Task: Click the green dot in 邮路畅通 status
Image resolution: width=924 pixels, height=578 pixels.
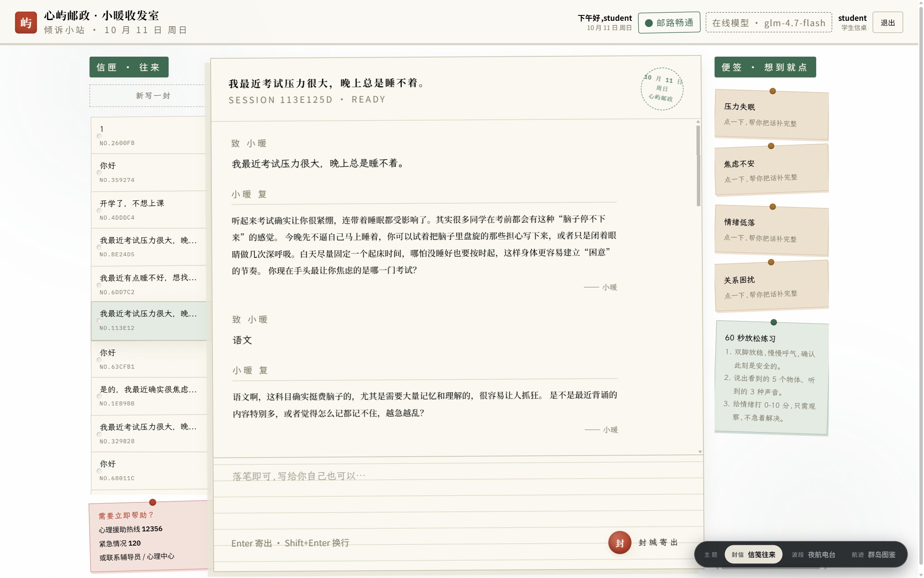Action: tap(649, 23)
